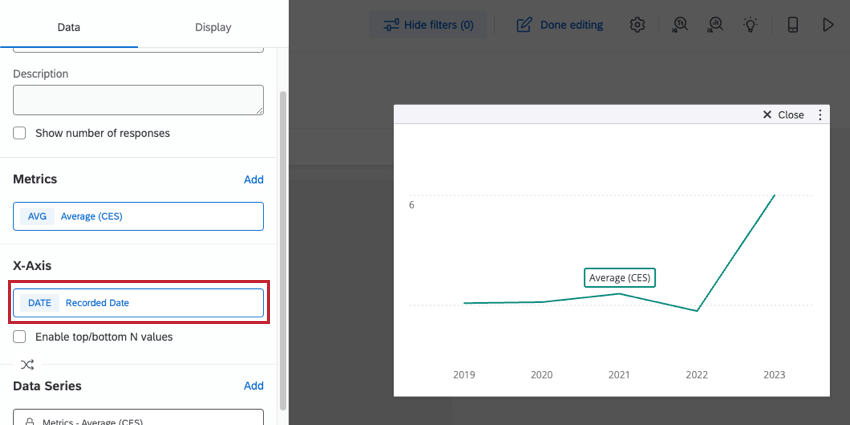
Task: Open the Metrics - Average (CES) data series
Action: point(138,420)
